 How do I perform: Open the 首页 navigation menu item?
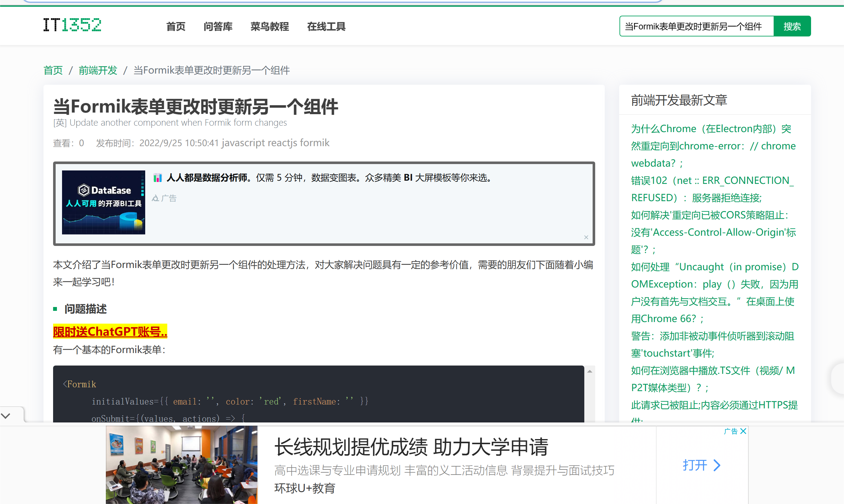tap(176, 27)
